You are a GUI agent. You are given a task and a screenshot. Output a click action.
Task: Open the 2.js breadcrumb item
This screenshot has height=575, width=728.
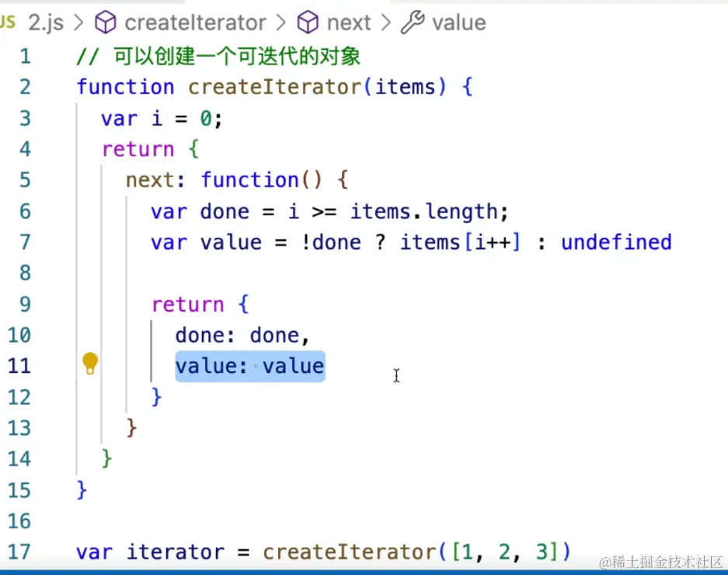click(46, 23)
